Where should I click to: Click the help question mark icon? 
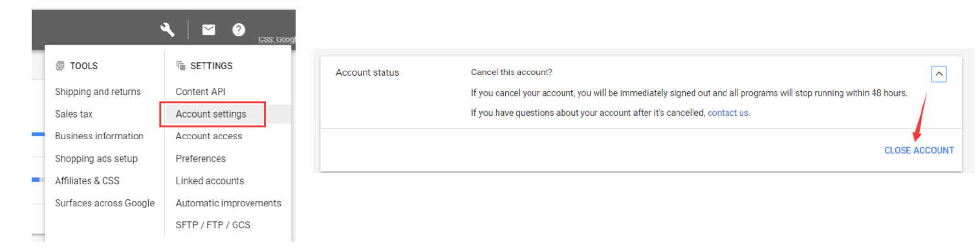(x=239, y=29)
